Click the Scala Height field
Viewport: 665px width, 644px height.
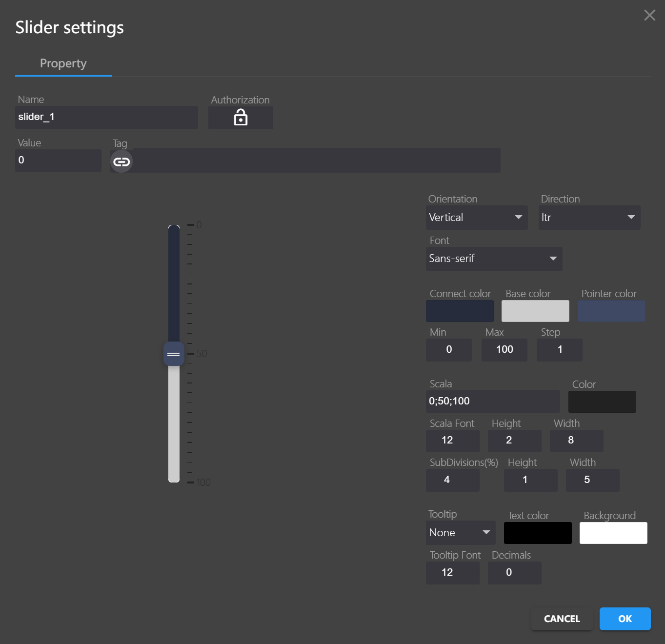[x=515, y=441]
